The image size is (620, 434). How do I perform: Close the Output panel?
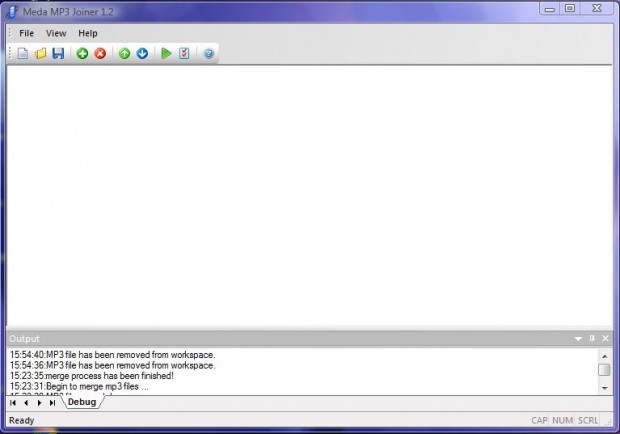click(x=605, y=338)
